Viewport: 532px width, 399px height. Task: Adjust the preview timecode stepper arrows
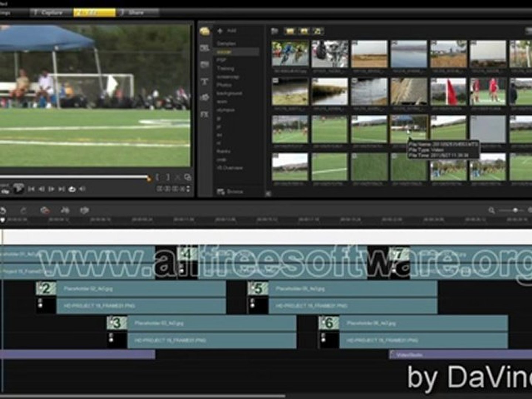pyautogui.click(x=188, y=189)
